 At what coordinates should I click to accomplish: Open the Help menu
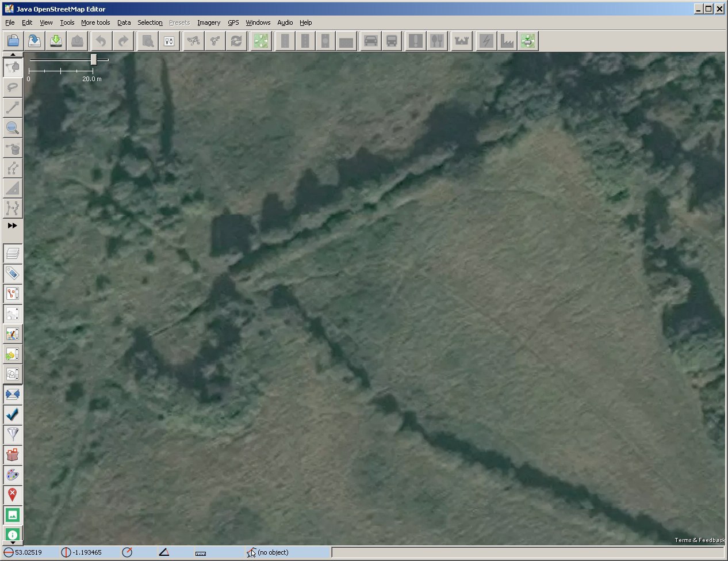[x=306, y=22]
